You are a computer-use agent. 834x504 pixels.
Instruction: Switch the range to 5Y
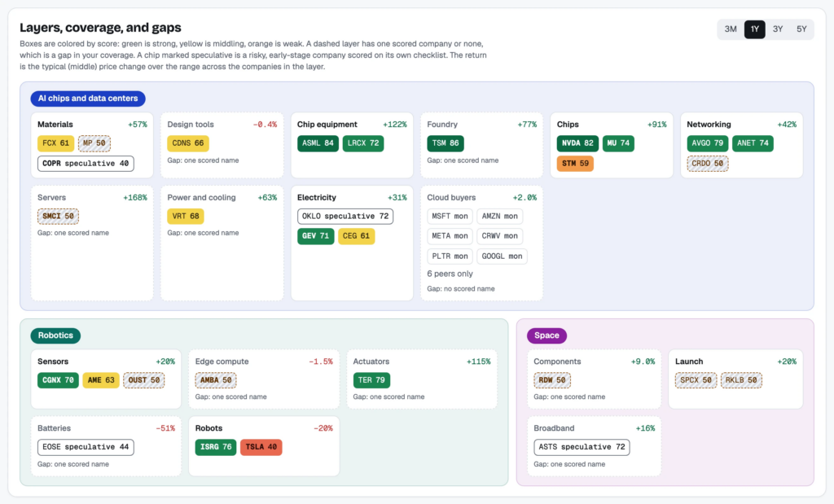(x=801, y=29)
